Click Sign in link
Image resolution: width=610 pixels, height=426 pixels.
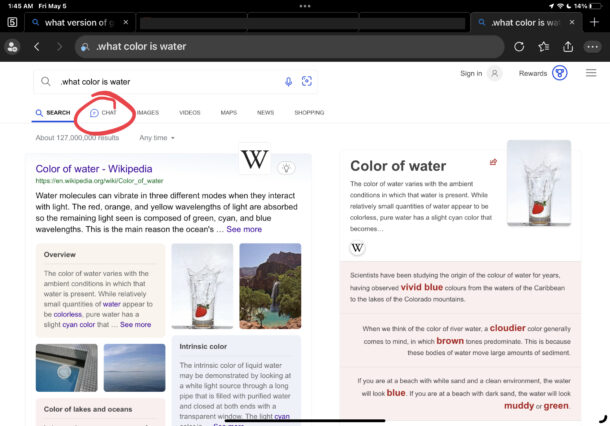click(471, 73)
